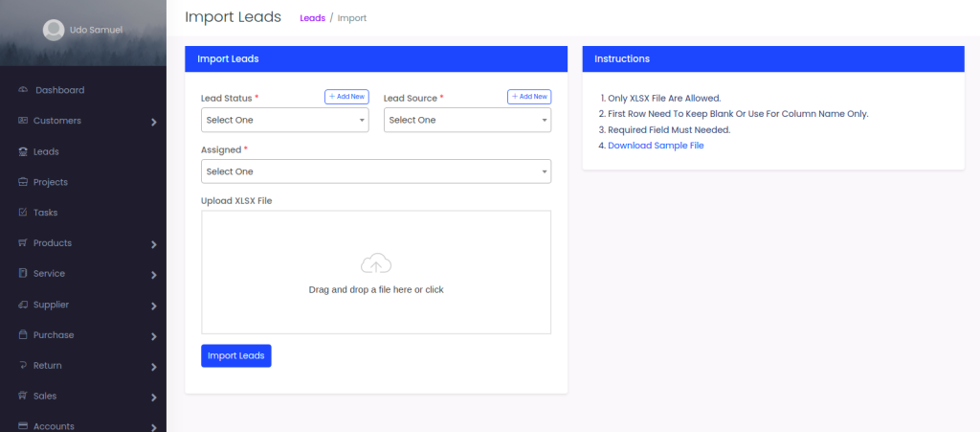Open the Lead Source dropdown
This screenshot has height=432, width=980.
point(467,120)
